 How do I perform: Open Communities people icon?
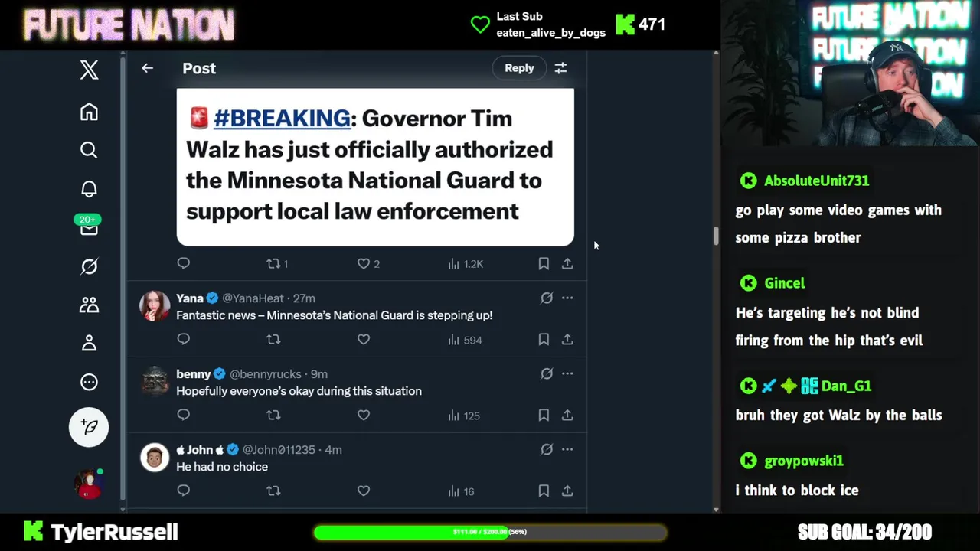pos(89,305)
